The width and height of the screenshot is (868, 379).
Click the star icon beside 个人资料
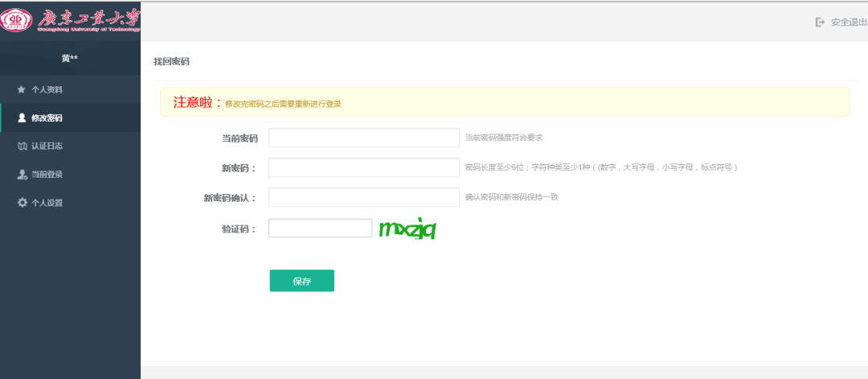[x=22, y=89]
